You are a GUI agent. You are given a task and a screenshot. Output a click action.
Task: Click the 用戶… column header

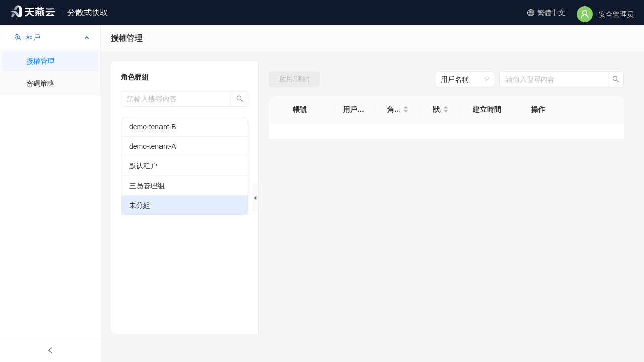[x=354, y=109]
